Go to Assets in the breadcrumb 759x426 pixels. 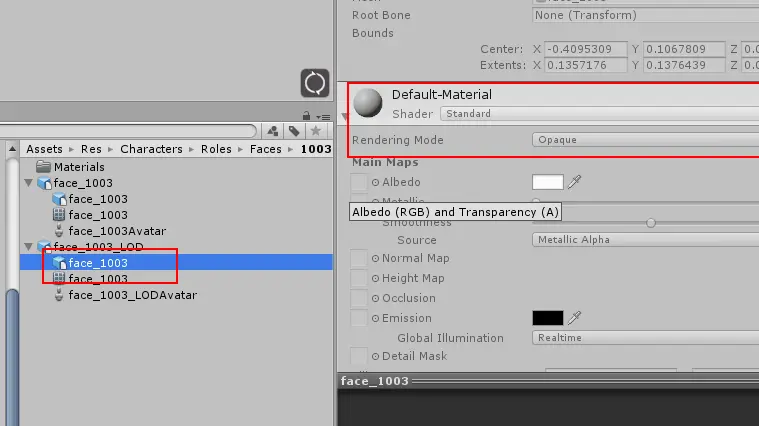45,149
